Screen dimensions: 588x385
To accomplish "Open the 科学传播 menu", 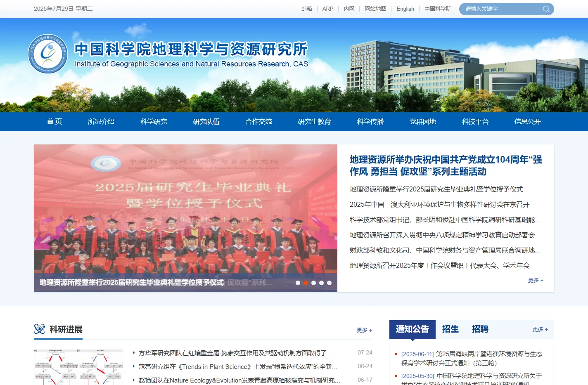I will [x=370, y=121].
